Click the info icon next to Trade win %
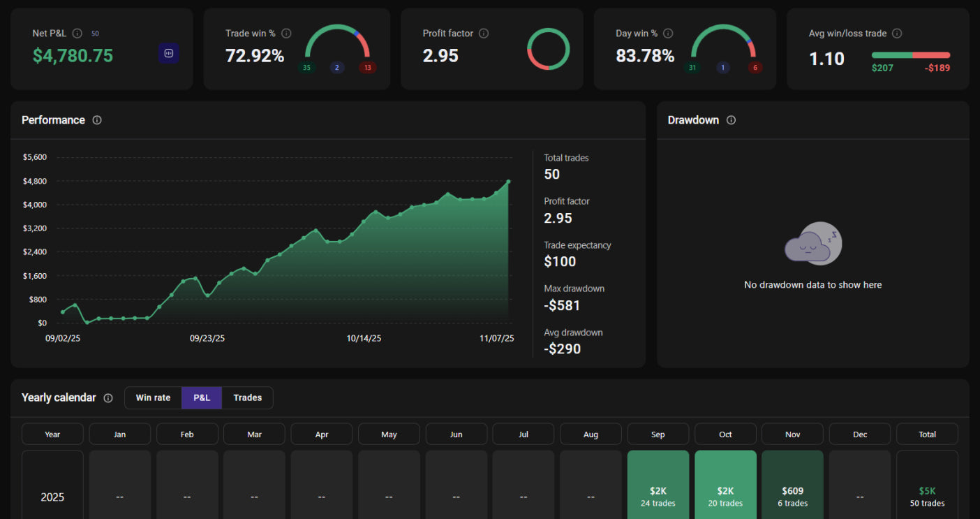This screenshot has width=980, height=519. point(286,34)
